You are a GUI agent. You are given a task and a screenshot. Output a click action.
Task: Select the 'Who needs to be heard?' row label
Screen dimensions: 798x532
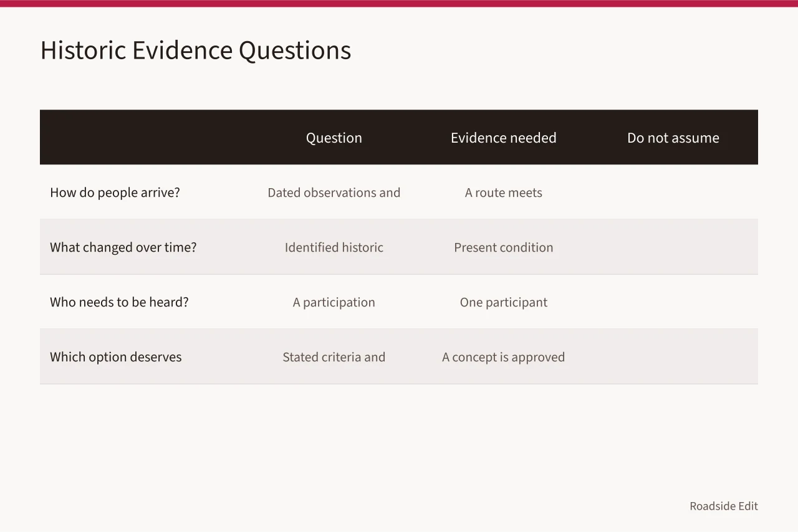(x=119, y=302)
